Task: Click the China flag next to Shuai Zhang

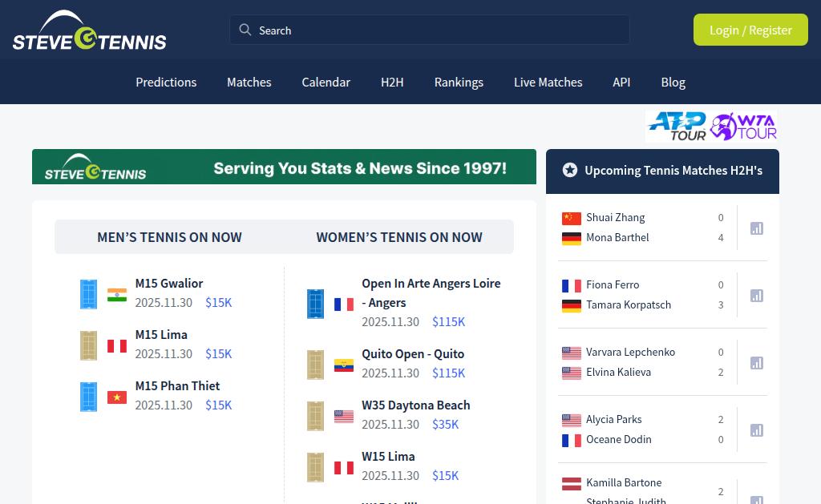Action: tap(571, 218)
